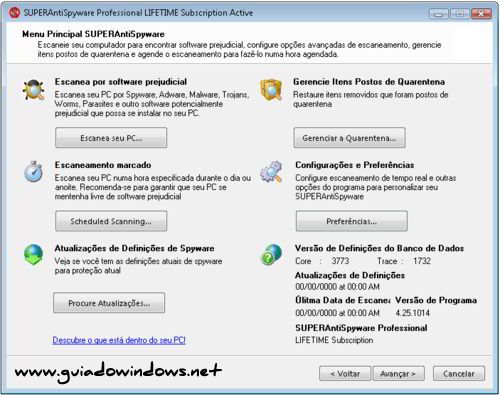Click the Cancelar button
The image size is (500, 395).
(x=459, y=374)
